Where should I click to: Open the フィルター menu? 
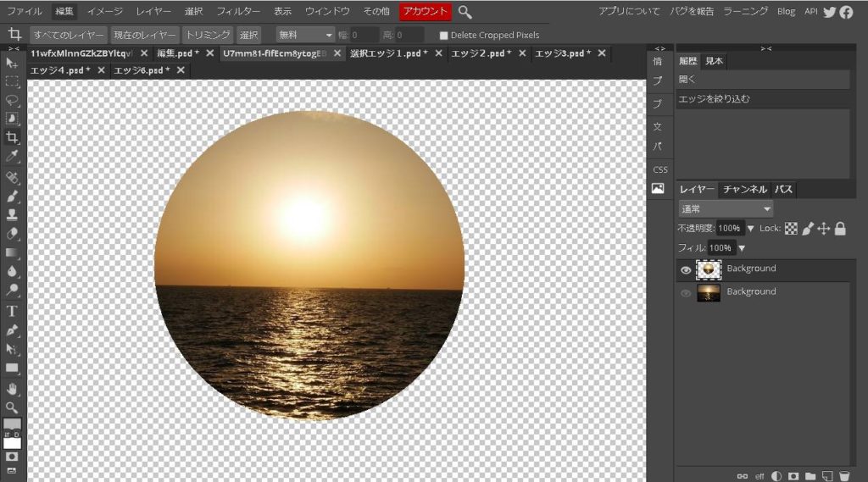[238, 12]
